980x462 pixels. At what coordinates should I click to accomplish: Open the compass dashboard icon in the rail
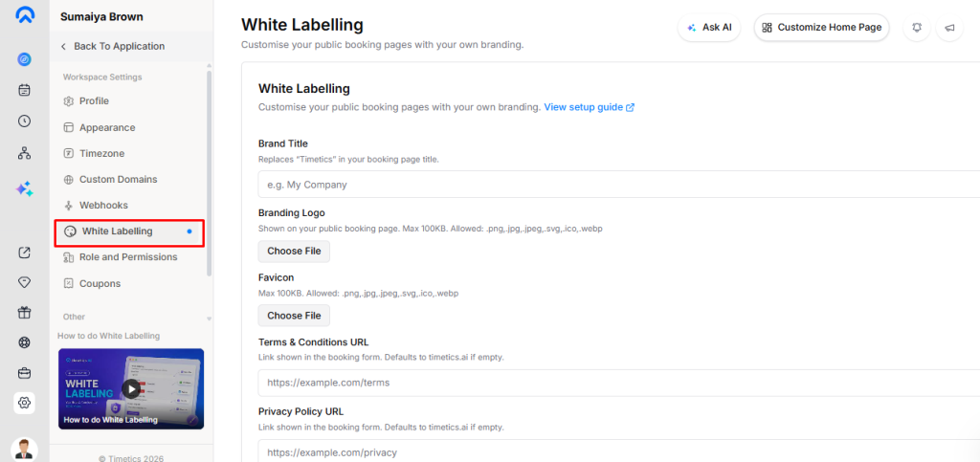pyautogui.click(x=24, y=59)
